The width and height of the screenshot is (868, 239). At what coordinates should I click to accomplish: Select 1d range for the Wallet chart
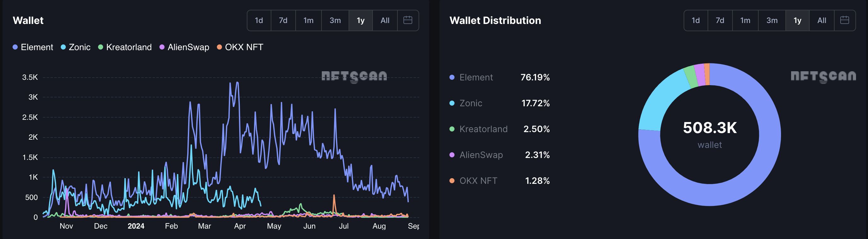[259, 20]
